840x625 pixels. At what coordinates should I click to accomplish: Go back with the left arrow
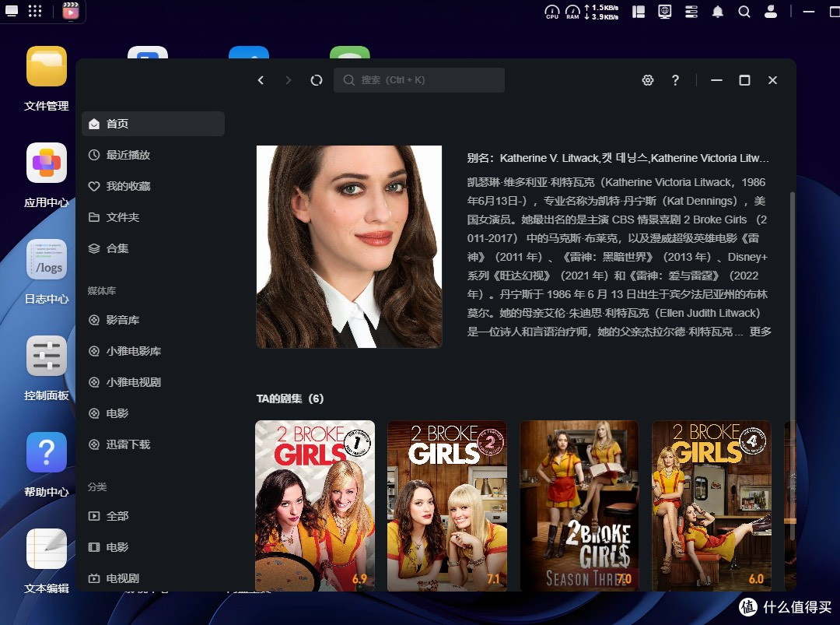[x=261, y=80]
